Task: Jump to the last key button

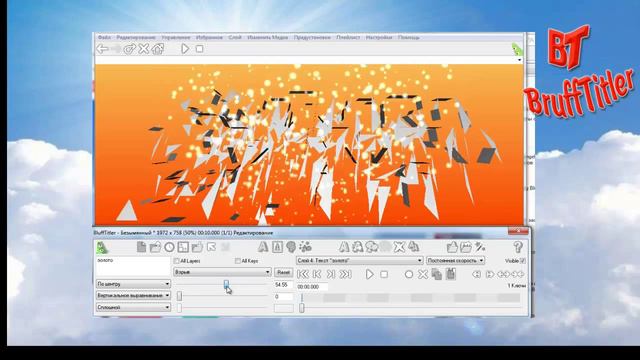Action: (345, 274)
